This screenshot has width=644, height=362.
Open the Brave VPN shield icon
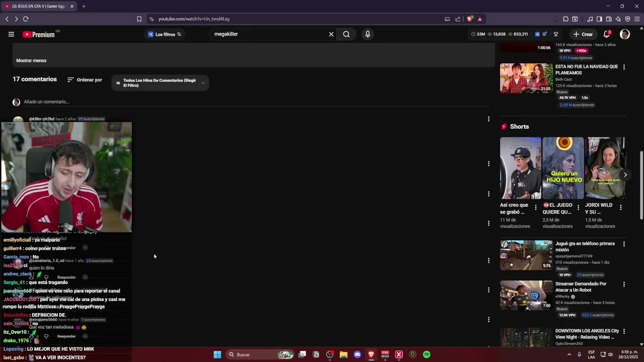coord(627,19)
